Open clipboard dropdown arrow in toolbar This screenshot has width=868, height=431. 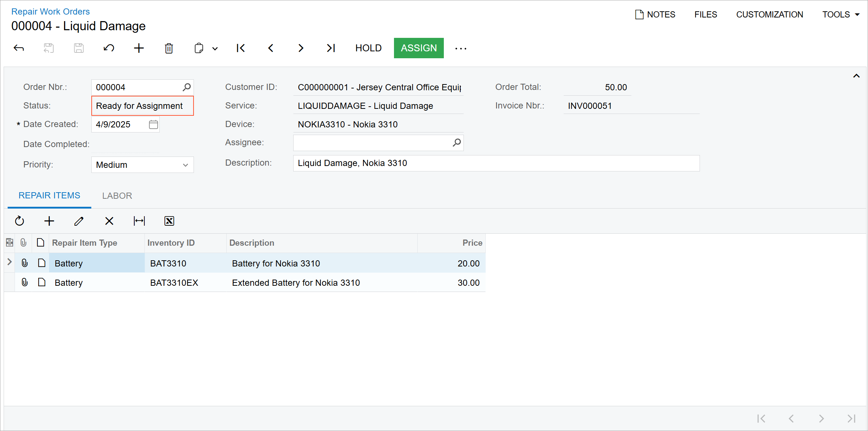[x=215, y=48]
